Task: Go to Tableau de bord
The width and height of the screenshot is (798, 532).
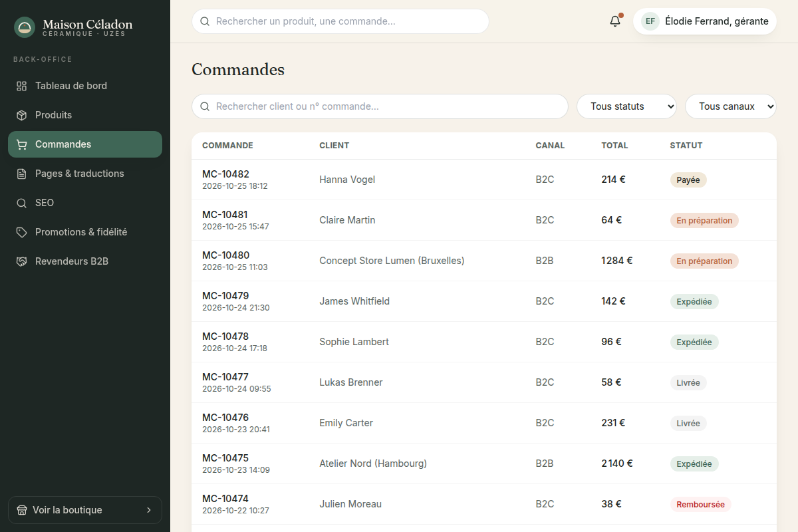Action: (85, 86)
